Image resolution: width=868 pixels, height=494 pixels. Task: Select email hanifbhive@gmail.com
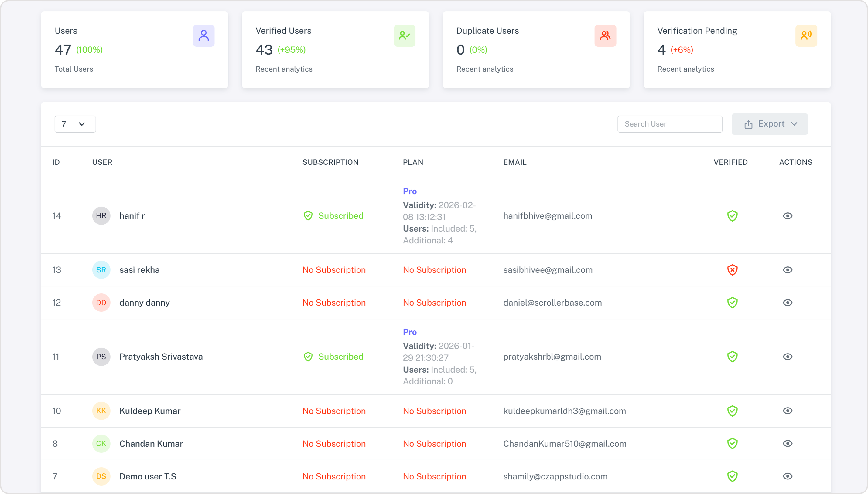click(x=548, y=216)
